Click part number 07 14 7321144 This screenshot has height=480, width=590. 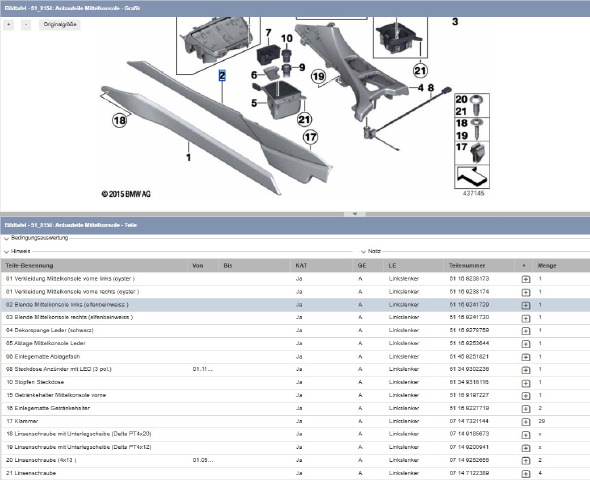(x=469, y=421)
